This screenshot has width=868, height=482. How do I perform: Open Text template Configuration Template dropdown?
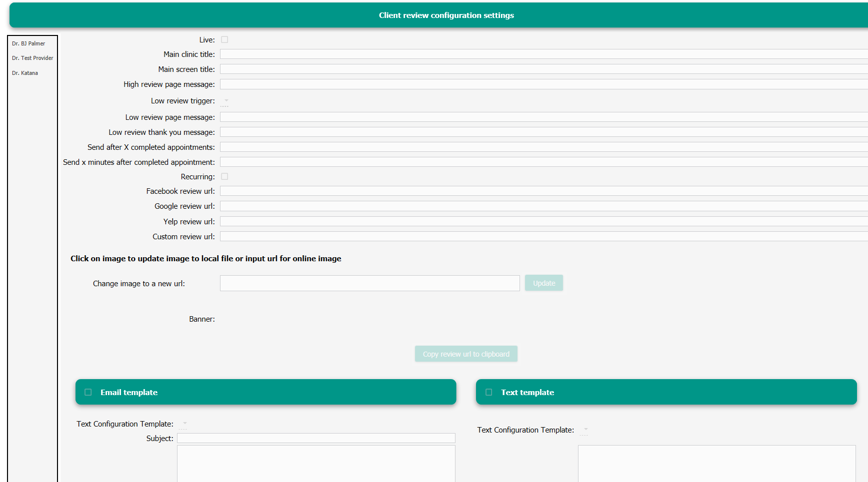pos(584,430)
